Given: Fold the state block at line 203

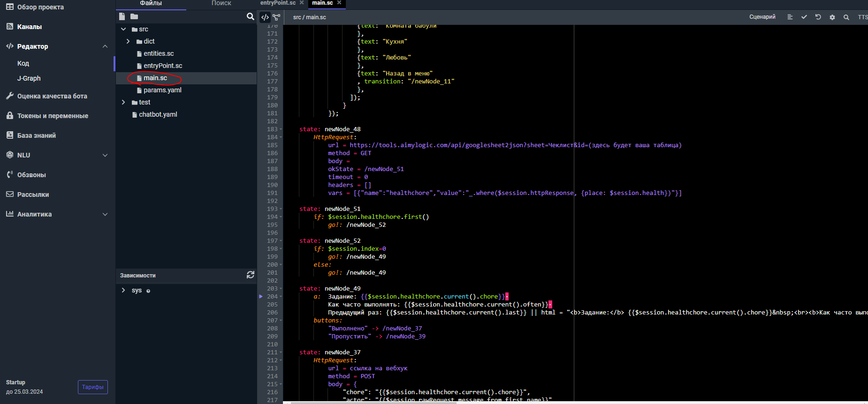Looking at the screenshot, I should coord(281,289).
